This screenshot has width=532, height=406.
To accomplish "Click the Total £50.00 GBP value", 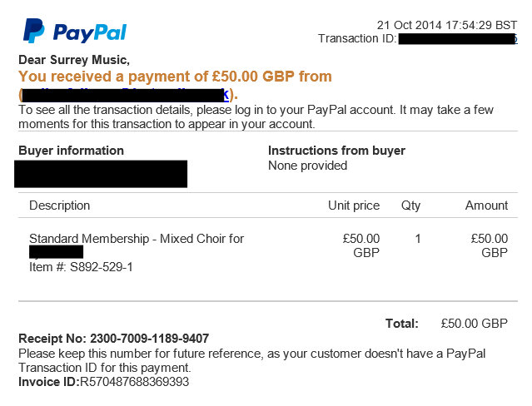I will click(474, 324).
